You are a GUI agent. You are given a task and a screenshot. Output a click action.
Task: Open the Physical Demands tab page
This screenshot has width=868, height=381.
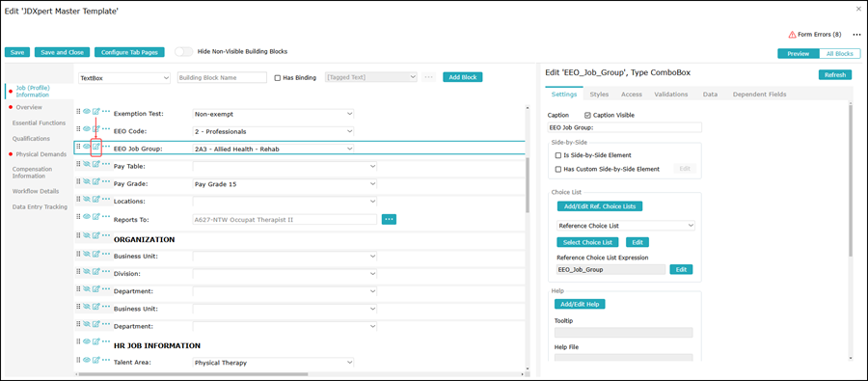(x=41, y=154)
